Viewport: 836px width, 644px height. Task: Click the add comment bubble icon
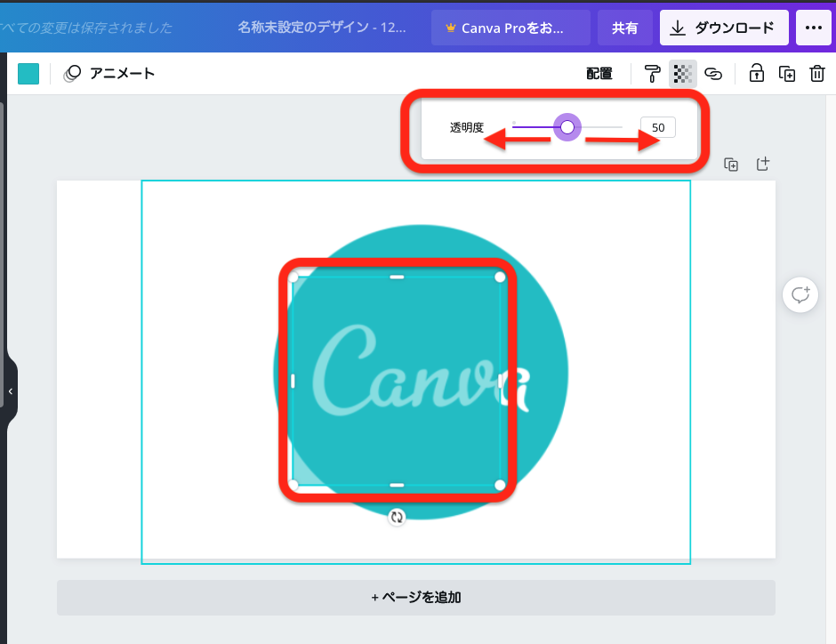point(800,294)
